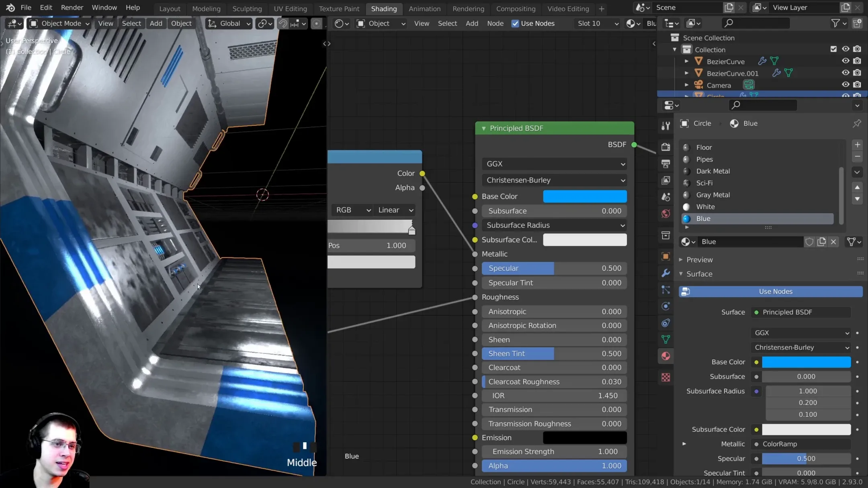Adjust the Base Color blue swatch
This screenshot has width=868, height=488.
(x=585, y=196)
